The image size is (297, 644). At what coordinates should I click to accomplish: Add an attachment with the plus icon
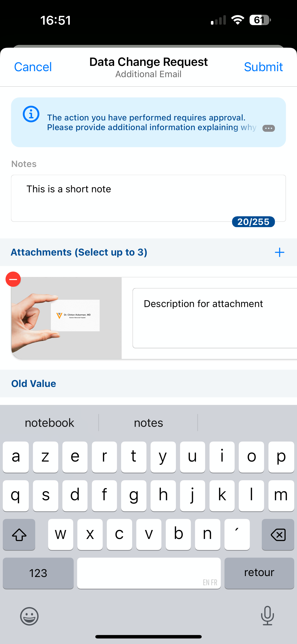[x=279, y=252]
